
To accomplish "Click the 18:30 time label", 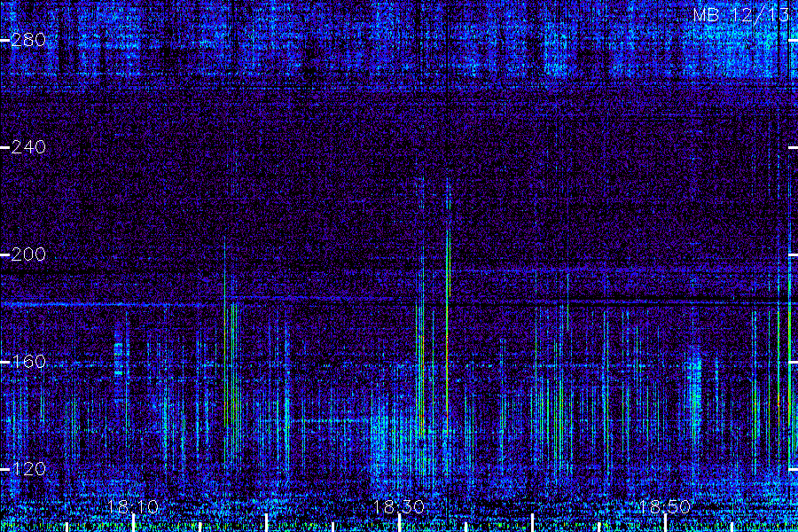I will coord(398,507).
